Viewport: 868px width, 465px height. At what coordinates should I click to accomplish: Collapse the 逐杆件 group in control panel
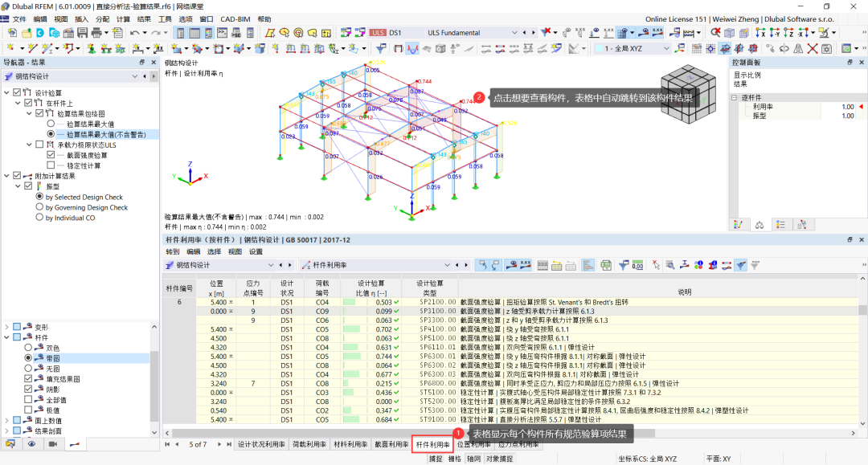(x=735, y=97)
